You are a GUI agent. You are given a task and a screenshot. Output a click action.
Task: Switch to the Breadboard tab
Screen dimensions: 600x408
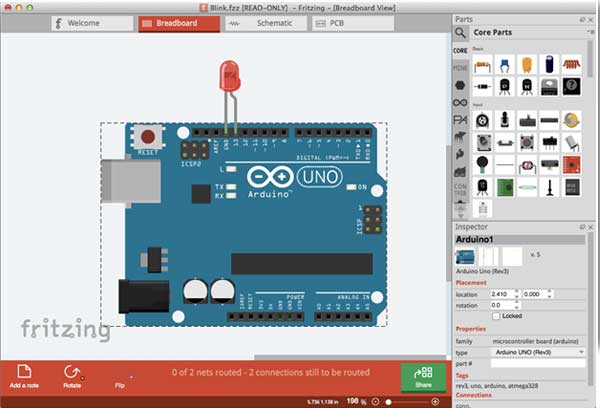pos(179,23)
